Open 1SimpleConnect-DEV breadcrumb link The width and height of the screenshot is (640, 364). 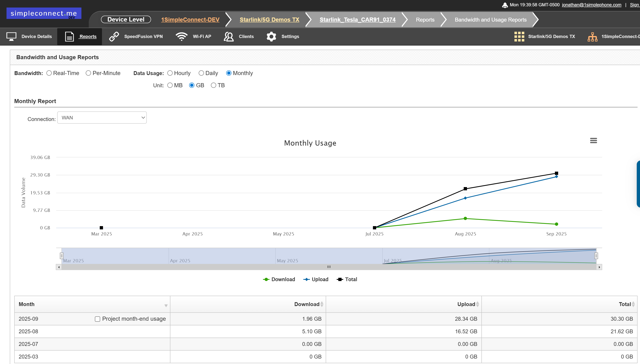pyautogui.click(x=190, y=20)
